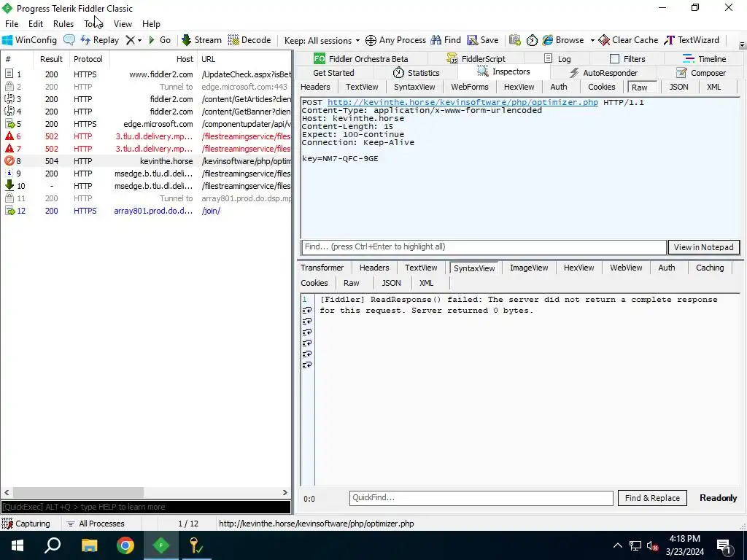Clear Cache from the toolbar
Screen dimensions: 747x560
click(x=628, y=40)
